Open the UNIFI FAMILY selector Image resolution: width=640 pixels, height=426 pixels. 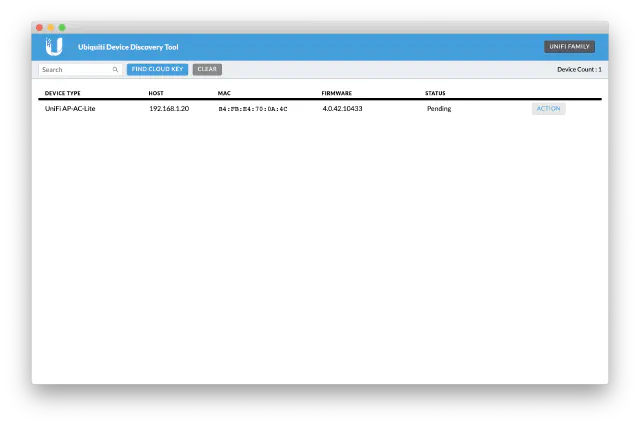coord(569,47)
